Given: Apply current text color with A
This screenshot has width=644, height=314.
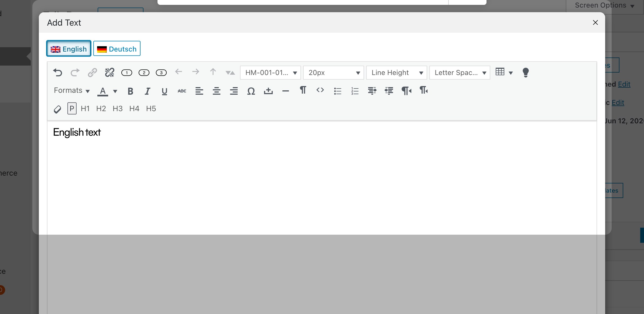Looking at the screenshot, I should click(103, 91).
